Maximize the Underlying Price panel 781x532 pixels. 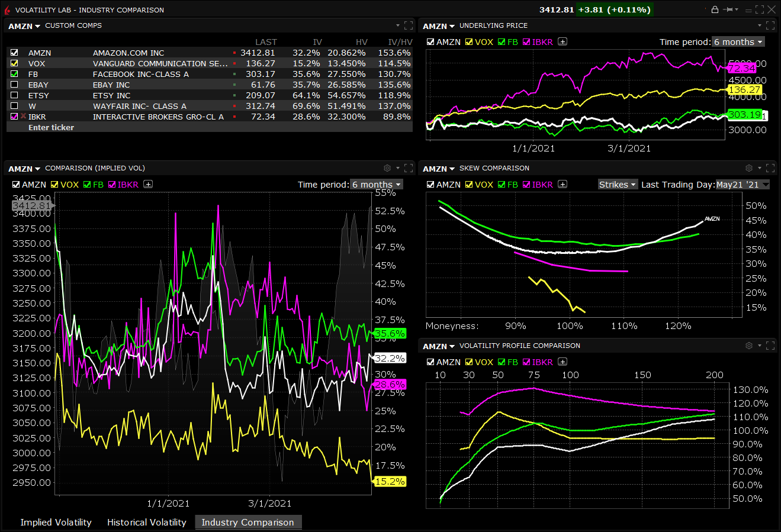770,25
